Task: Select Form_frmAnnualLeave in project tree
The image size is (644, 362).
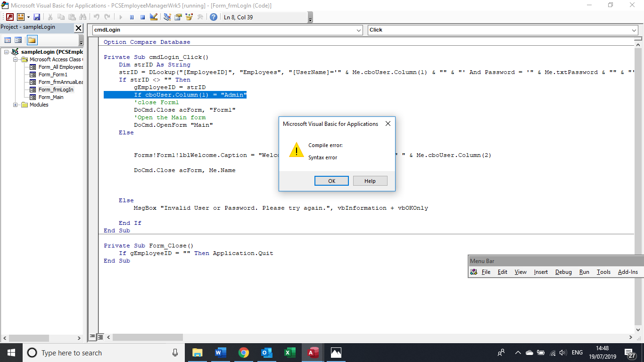Action: coord(61,82)
